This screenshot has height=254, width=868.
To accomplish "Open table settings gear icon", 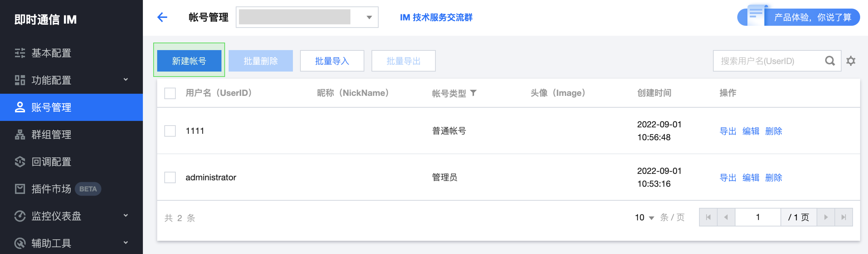I will coord(851,61).
